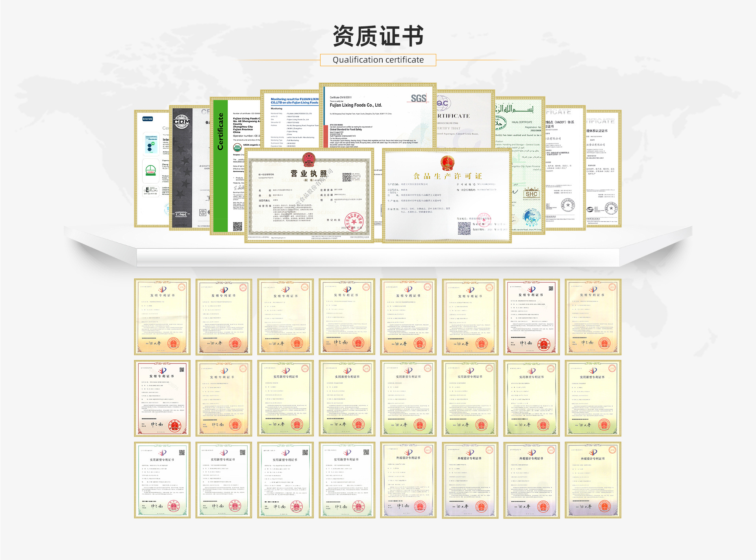Open the last 发明专利证书 in the top row
This screenshot has width=756, height=560.
coord(593,317)
